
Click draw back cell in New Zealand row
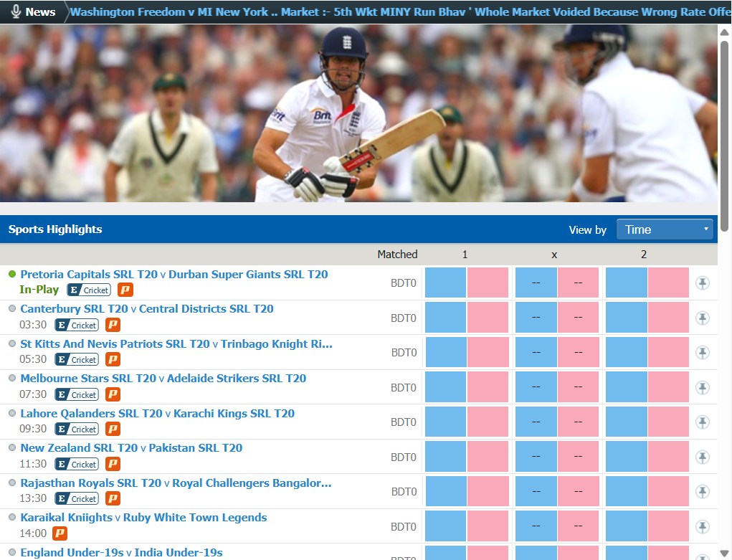tap(536, 456)
